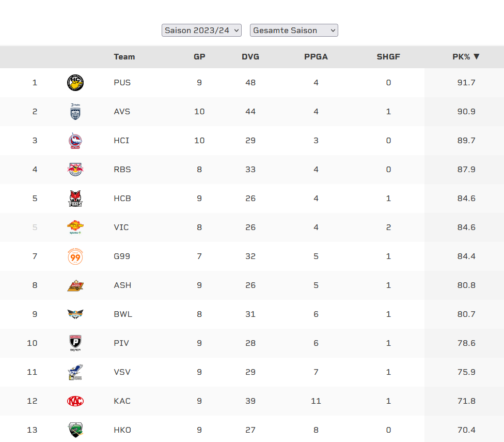
Task: Click the AVS team logo
Action: coord(75,112)
